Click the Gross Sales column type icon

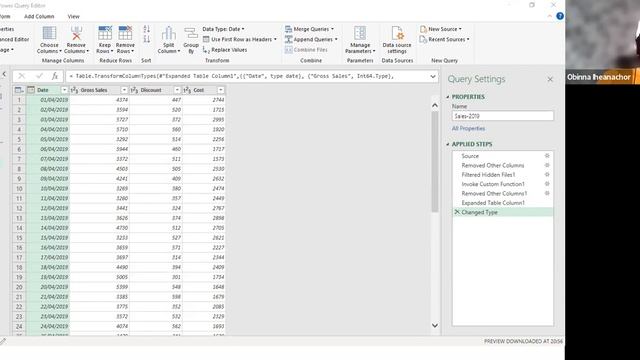coord(74,90)
